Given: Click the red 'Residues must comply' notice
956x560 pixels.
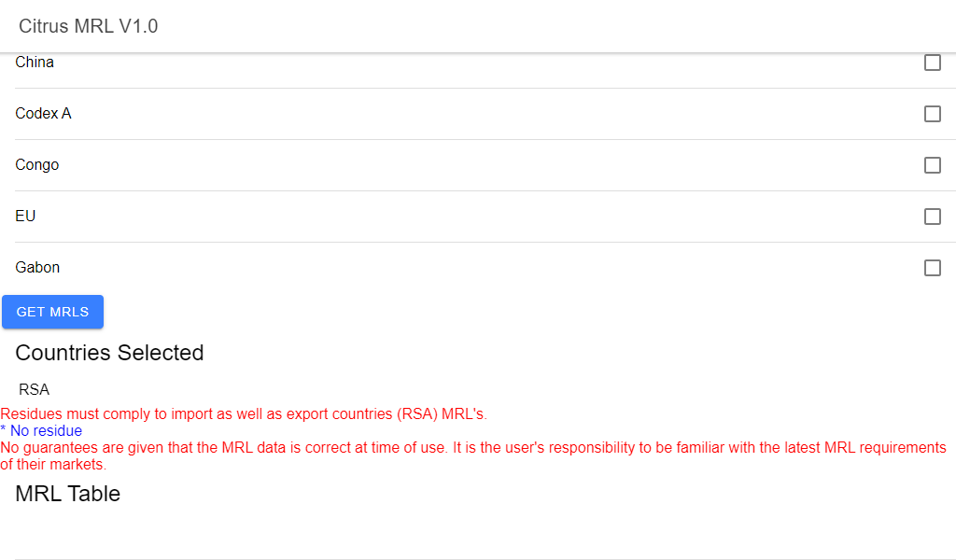Looking at the screenshot, I should (x=244, y=413).
